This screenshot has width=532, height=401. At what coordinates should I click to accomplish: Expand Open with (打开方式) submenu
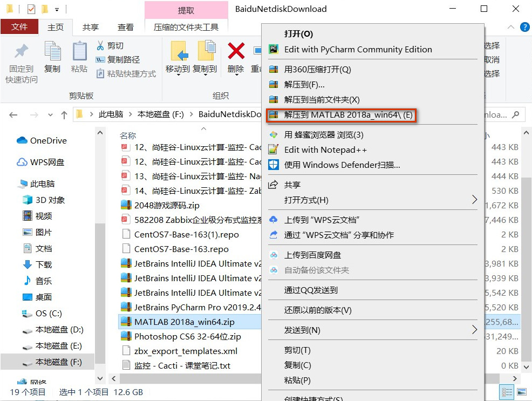coord(373,200)
